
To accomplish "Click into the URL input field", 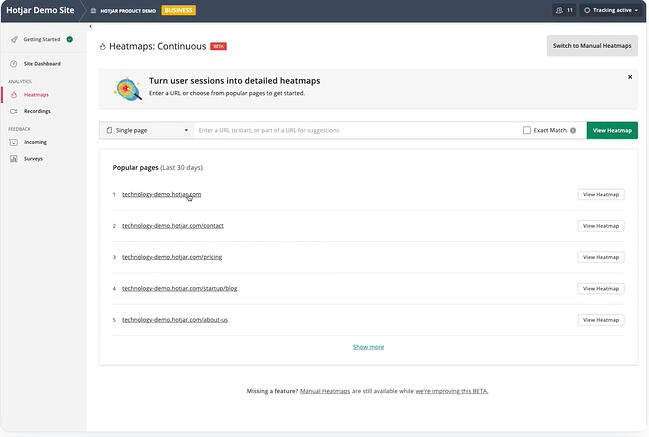I will click(356, 130).
